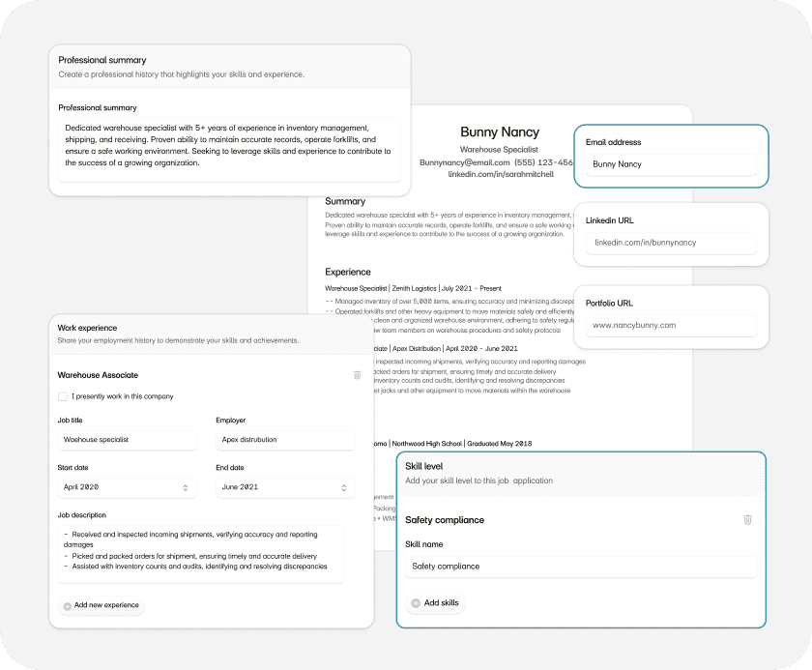Screen dimensions: 812x670
Task: Click the Portfolio URL field showing www.nancybunny.com
Action: 670,326
